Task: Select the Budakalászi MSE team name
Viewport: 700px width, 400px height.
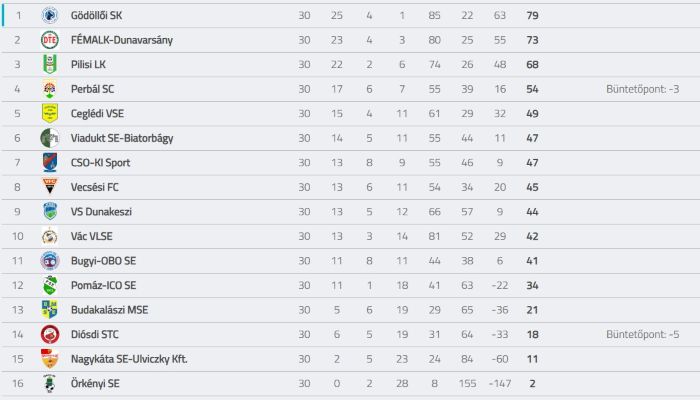Action: 109,310
